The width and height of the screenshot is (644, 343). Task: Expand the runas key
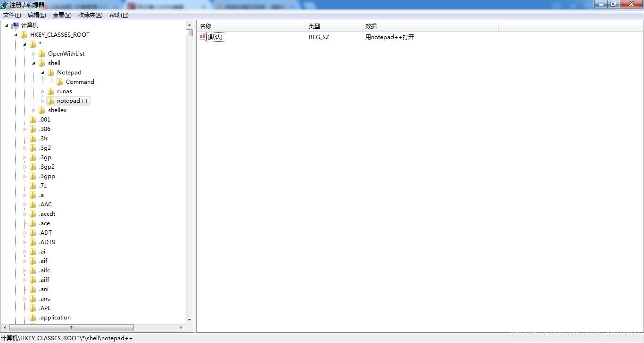(42, 91)
